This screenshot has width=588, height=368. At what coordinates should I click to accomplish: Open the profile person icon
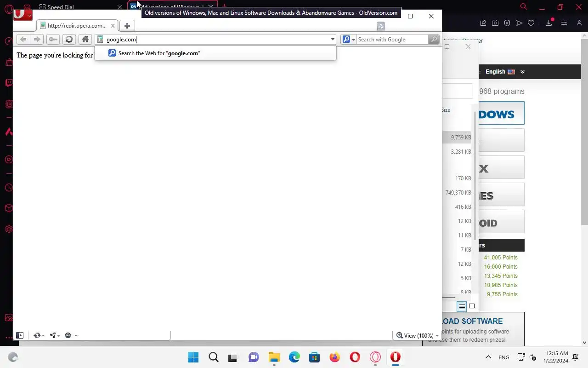[x=578, y=23]
